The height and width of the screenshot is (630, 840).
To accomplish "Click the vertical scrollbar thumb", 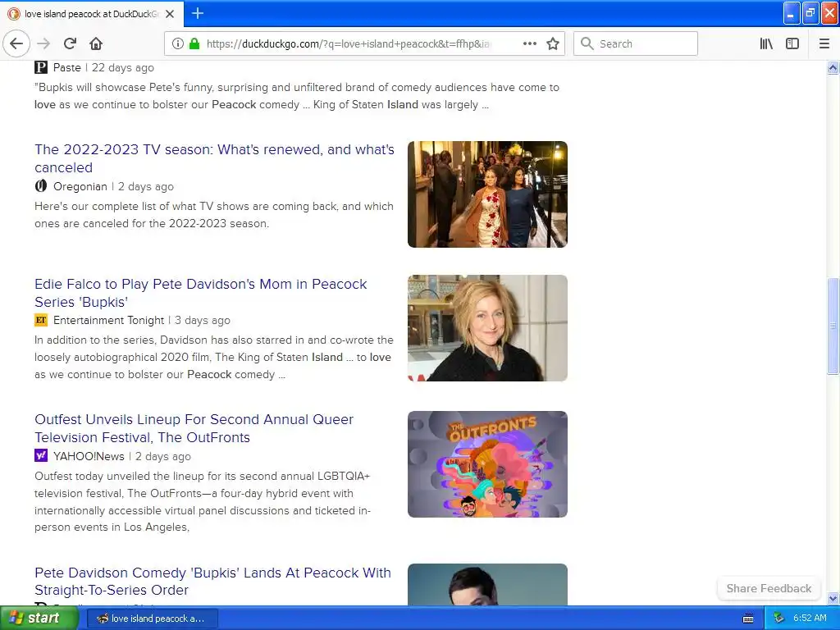I will point(833,326).
